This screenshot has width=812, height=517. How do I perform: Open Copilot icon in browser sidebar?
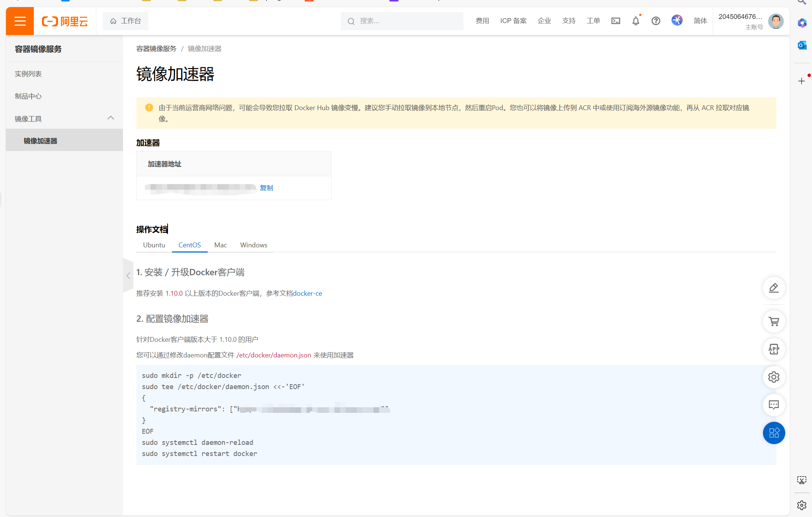coord(802,23)
